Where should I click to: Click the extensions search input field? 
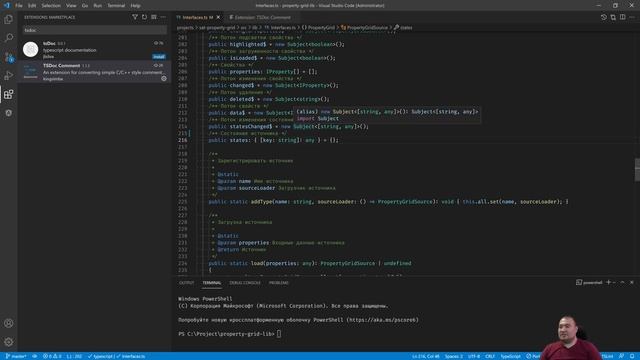94,30
